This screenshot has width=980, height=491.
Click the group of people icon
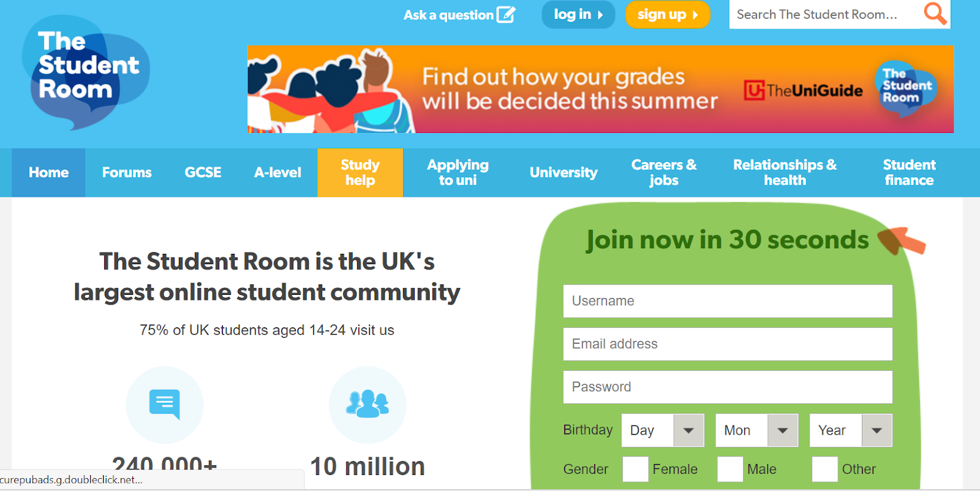367,404
